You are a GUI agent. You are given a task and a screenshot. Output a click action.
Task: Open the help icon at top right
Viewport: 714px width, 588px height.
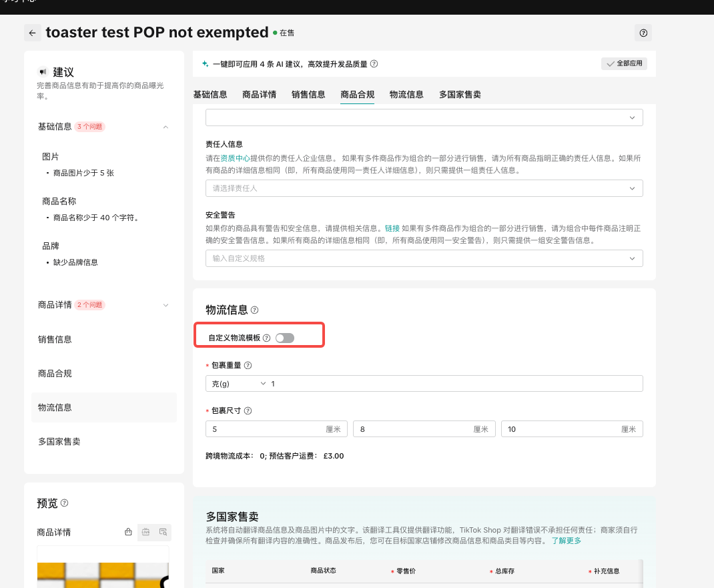coord(643,33)
